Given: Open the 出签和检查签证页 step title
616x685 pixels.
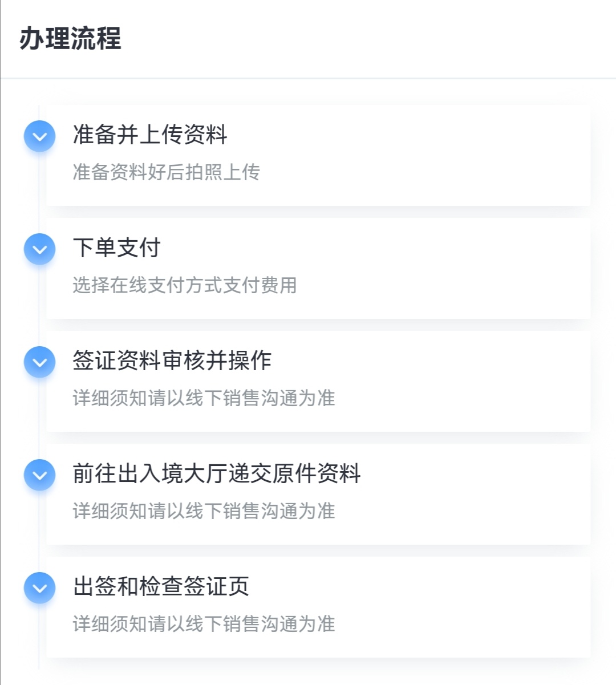Looking at the screenshot, I should 161,586.
